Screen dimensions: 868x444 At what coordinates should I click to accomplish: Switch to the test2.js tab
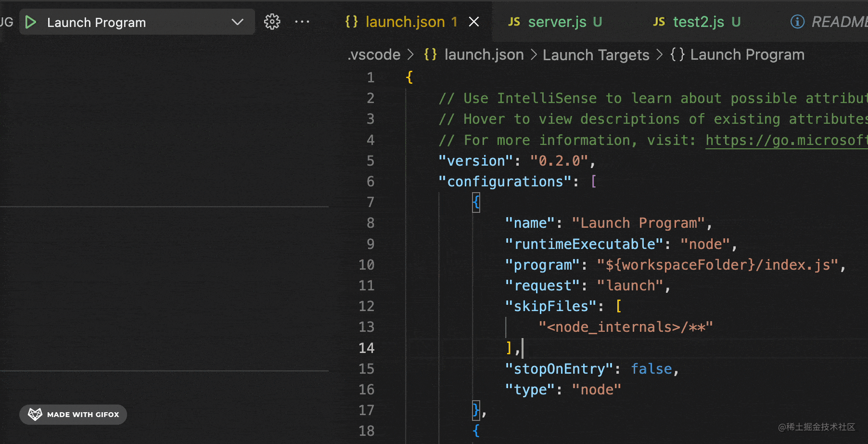699,22
